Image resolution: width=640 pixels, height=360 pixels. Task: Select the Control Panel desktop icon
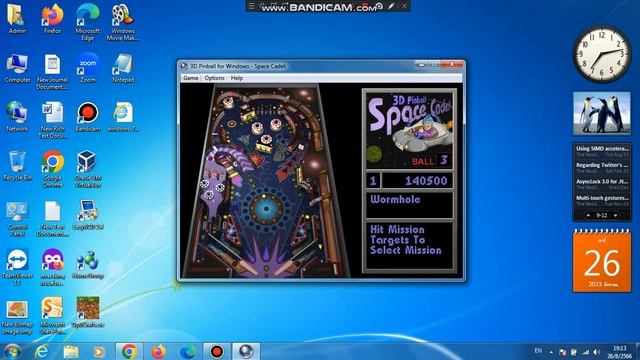(x=17, y=218)
